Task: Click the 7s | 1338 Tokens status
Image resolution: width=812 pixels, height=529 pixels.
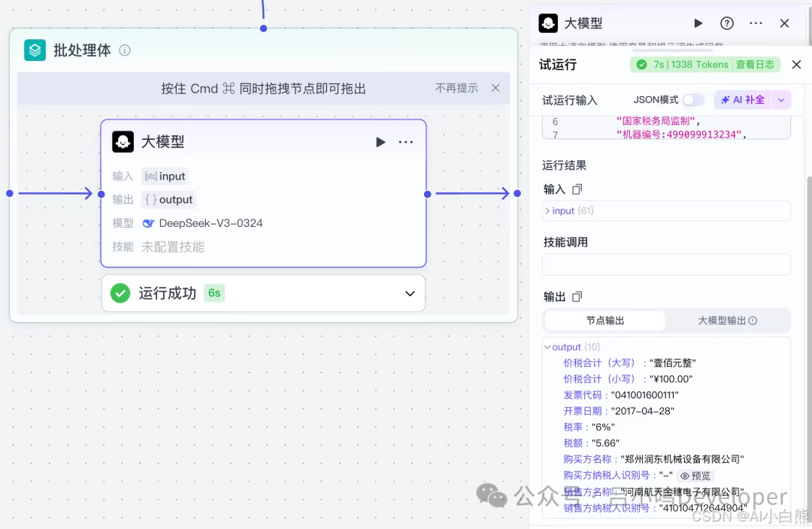Action: (690, 64)
